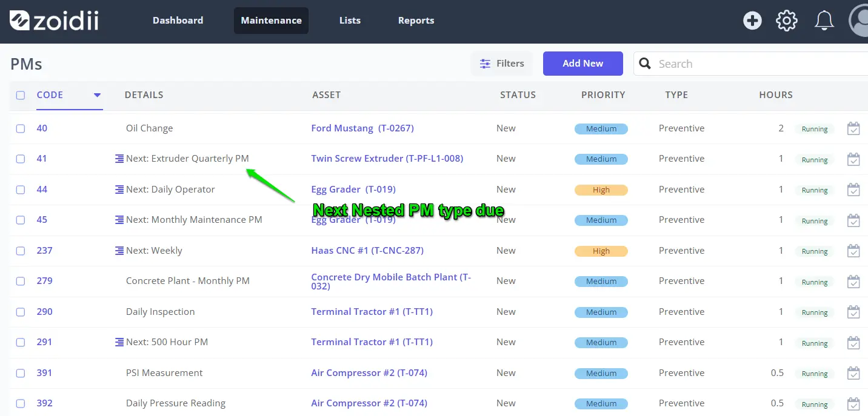Image resolution: width=868 pixels, height=416 pixels.
Task: Click calendar icon for PM 237 row
Action: point(853,251)
